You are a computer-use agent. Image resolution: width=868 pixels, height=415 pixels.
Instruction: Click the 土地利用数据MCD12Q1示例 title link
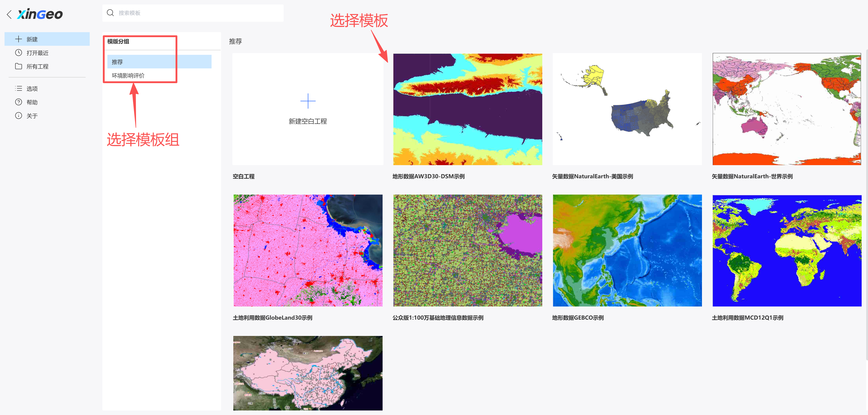pos(747,318)
